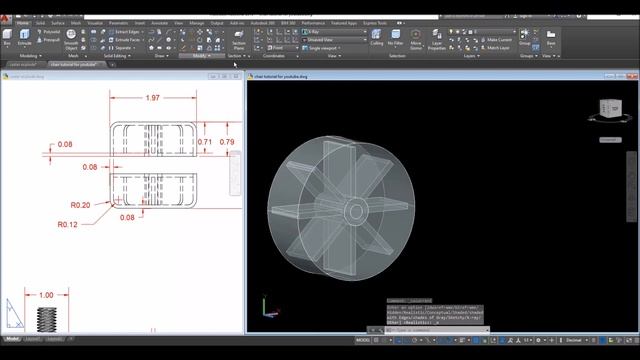
Task: Click the Smooth Object mesh tool
Action: pyautogui.click(x=71, y=40)
